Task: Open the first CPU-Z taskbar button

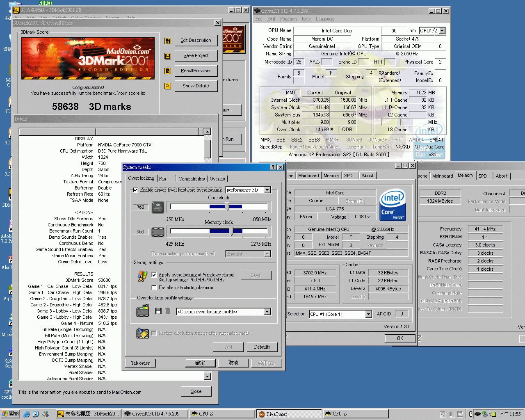Action: click(222, 414)
